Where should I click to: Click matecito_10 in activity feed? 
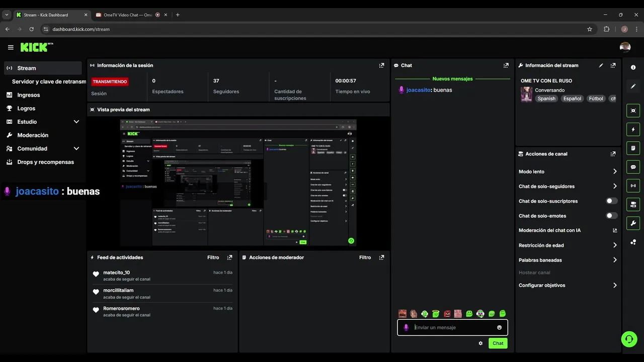click(116, 273)
